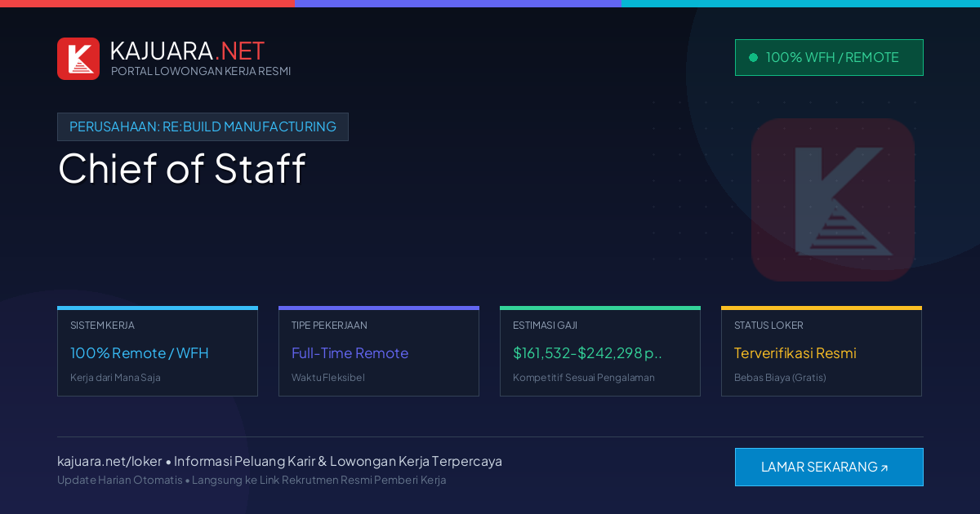Screen dimensions: 980x514
Task: Click the Terverifikasi Resmi status value
Action: pos(795,353)
